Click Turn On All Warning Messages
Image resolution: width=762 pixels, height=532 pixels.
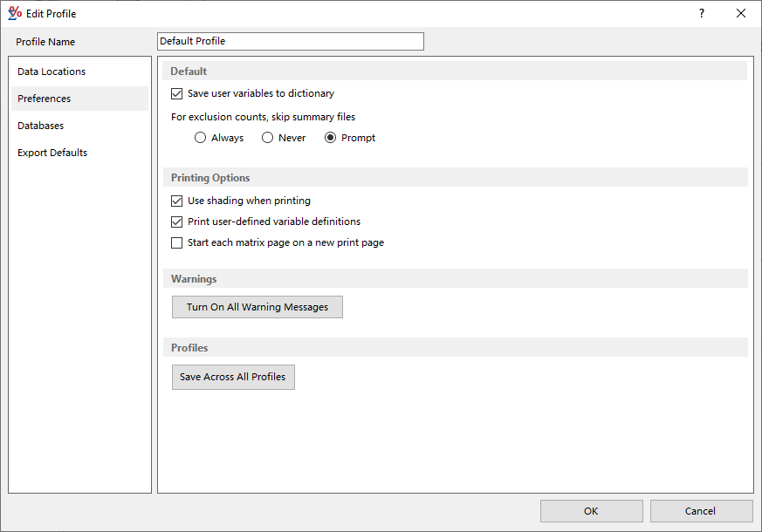(257, 306)
